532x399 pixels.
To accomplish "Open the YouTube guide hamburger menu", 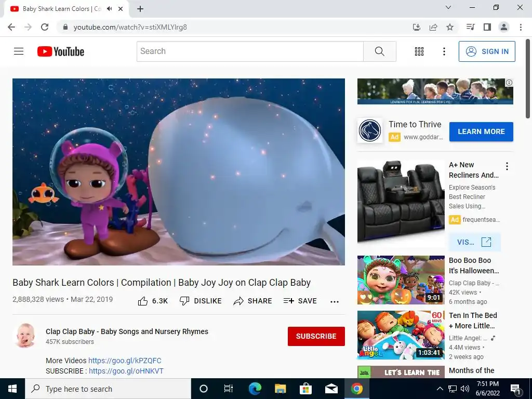I will pyautogui.click(x=19, y=51).
